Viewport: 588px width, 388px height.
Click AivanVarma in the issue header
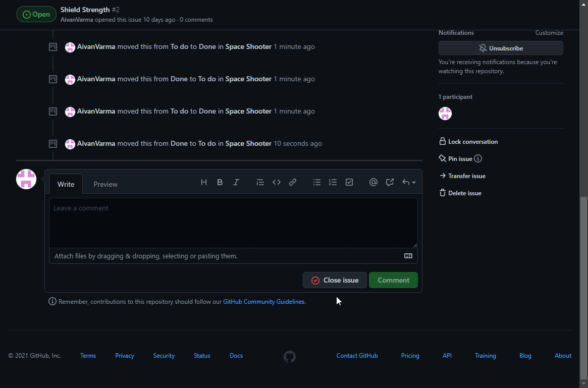tap(77, 20)
